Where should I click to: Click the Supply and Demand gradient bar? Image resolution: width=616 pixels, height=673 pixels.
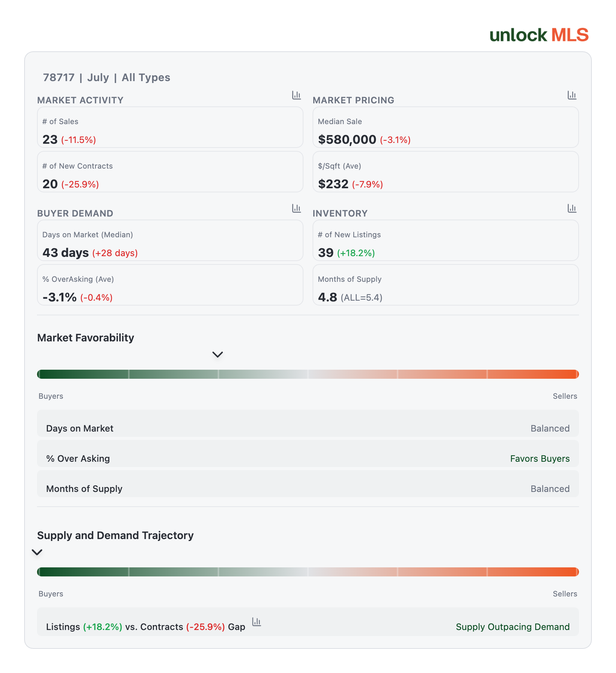pos(308,572)
